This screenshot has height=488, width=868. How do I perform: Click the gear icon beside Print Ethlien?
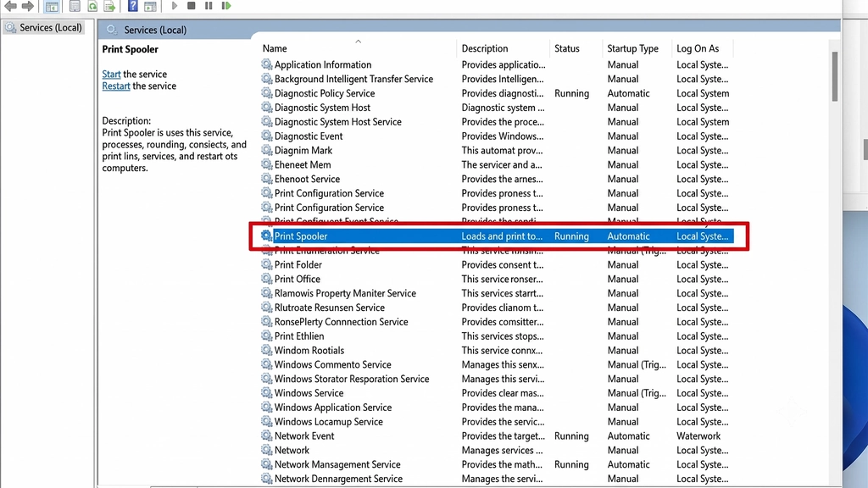[x=267, y=335]
